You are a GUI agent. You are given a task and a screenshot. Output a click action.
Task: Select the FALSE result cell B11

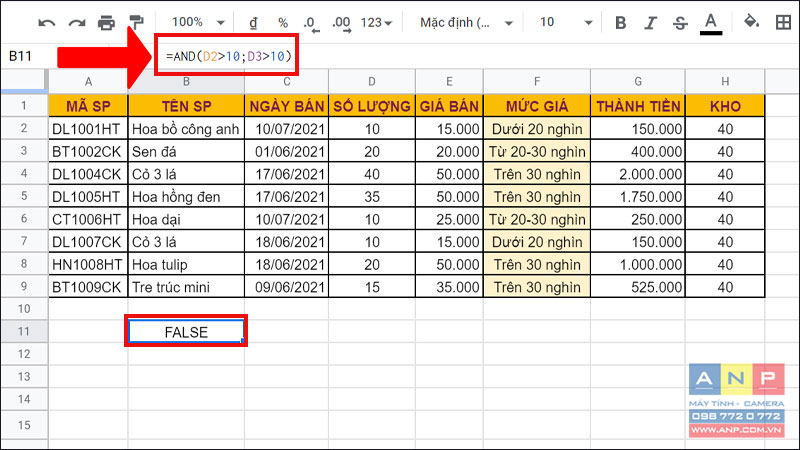coord(186,332)
